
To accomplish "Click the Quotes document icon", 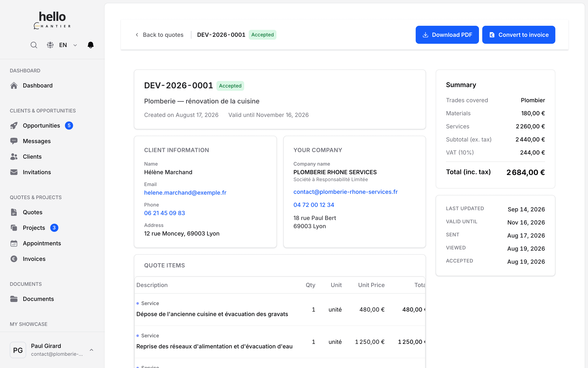I will [x=14, y=212].
